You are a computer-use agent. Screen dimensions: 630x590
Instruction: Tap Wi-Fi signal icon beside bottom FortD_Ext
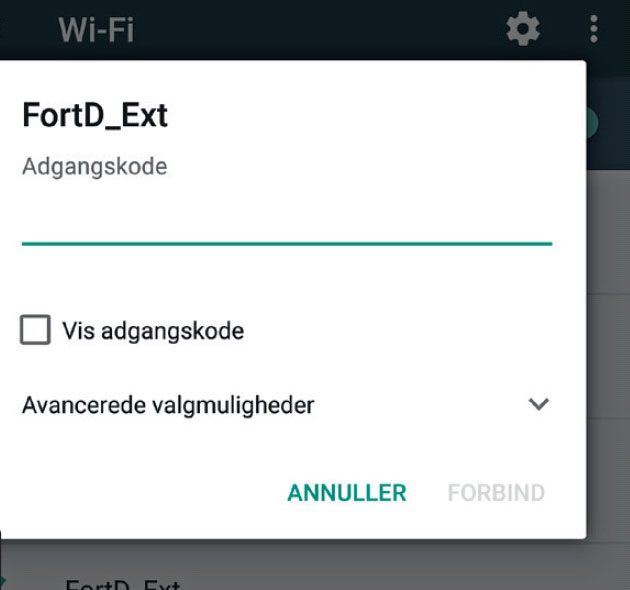[2, 583]
